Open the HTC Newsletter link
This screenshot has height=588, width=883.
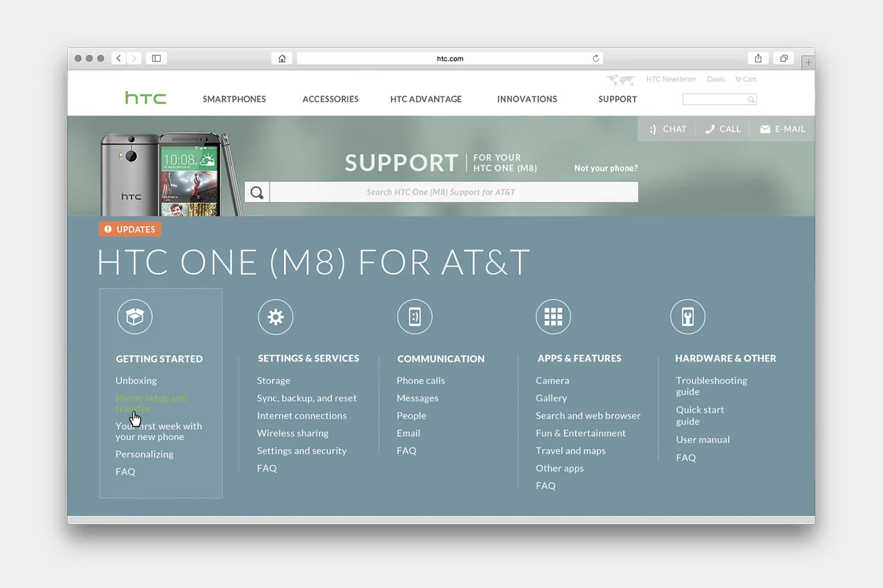[x=671, y=79]
